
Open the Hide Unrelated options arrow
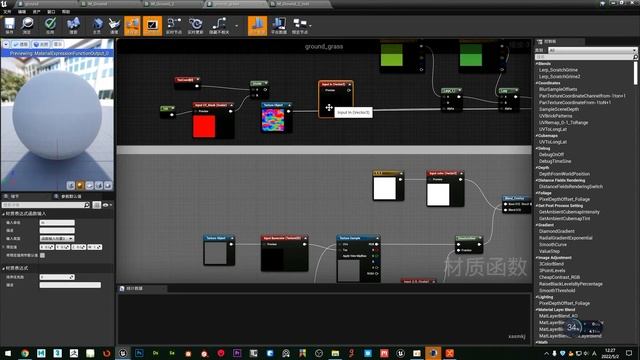tap(237, 26)
